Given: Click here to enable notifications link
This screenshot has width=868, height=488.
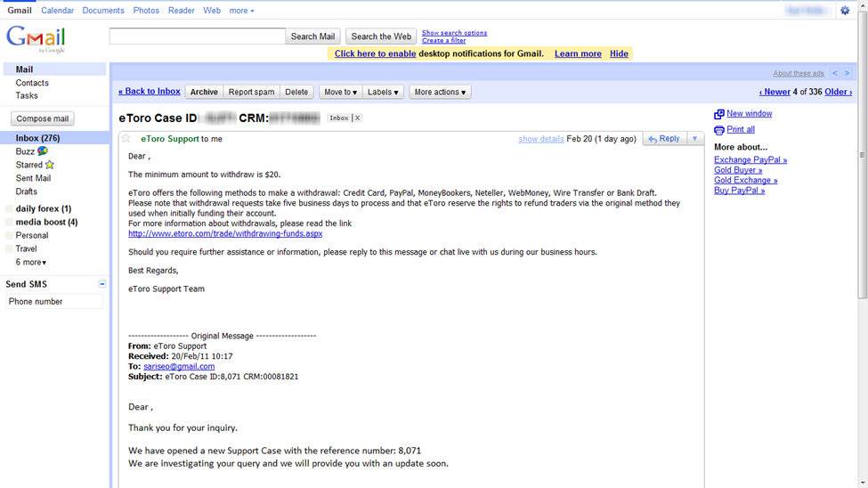Looking at the screenshot, I should (376, 53).
